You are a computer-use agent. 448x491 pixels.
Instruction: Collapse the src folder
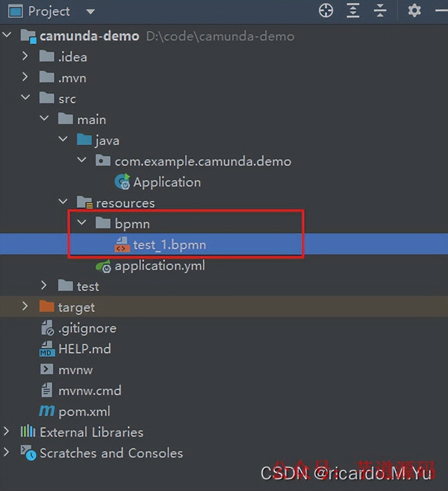(x=26, y=97)
